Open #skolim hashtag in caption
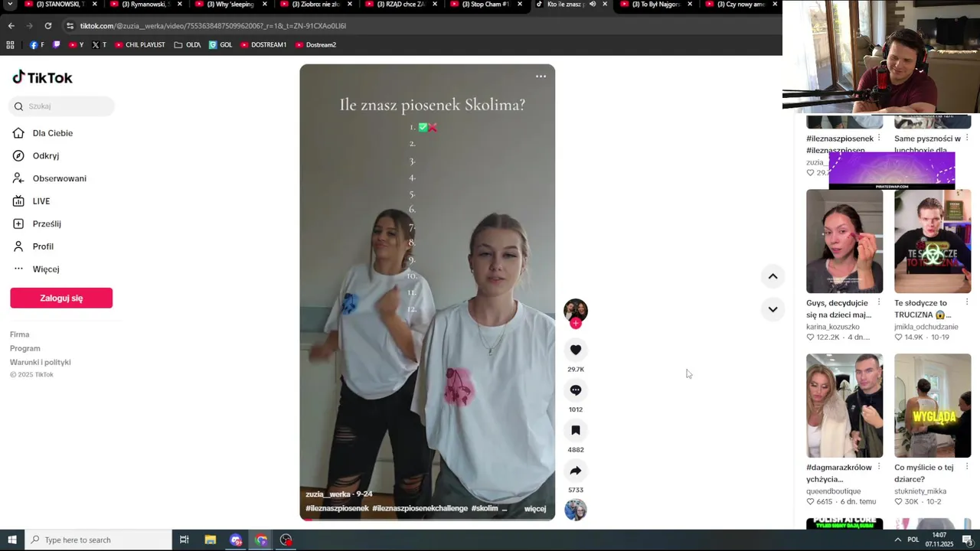 (x=485, y=508)
